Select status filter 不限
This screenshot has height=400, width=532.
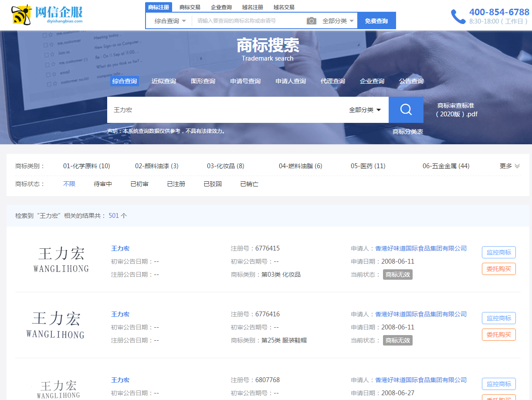click(69, 184)
